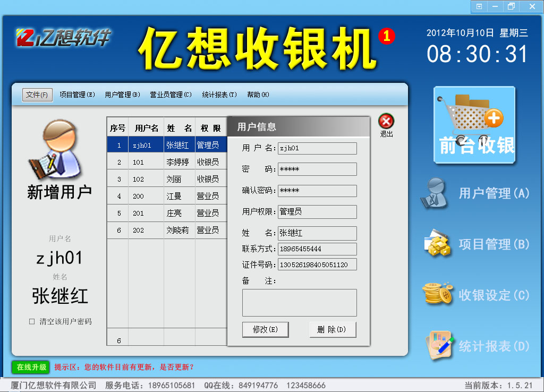Screen dimensions: 544x392
Task: Click the 用户名 input field
Action: [x=317, y=149]
